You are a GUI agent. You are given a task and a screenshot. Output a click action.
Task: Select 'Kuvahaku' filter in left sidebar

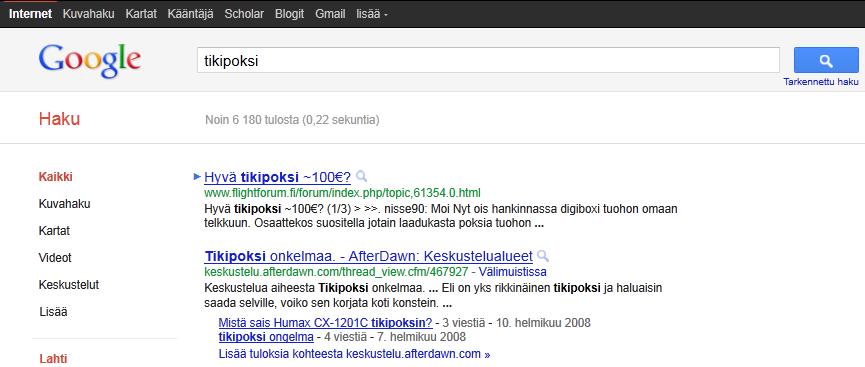tap(65, 204)
